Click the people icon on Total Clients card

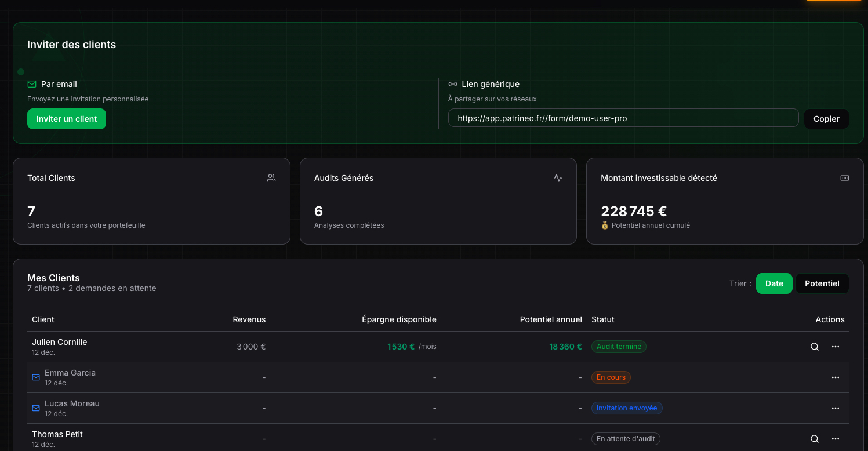coord(271,178)
